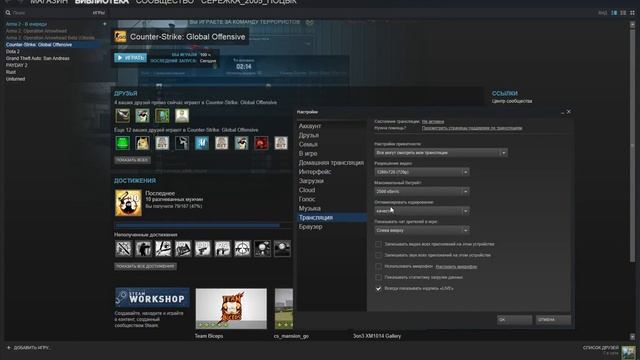Toggle the use microphone checkbox
Image resolution: width=640 pixels, height=360 pixels.
378,266
